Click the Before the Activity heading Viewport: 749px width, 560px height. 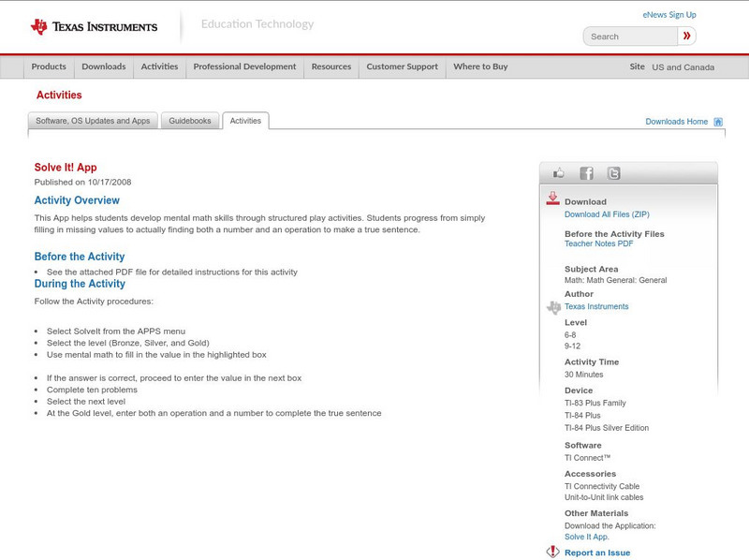pyautogui.click(x=80, y=257)
